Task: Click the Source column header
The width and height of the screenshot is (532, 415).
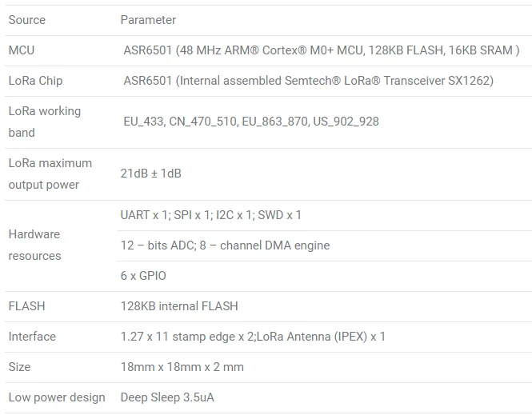Action: tap(27, 20)
